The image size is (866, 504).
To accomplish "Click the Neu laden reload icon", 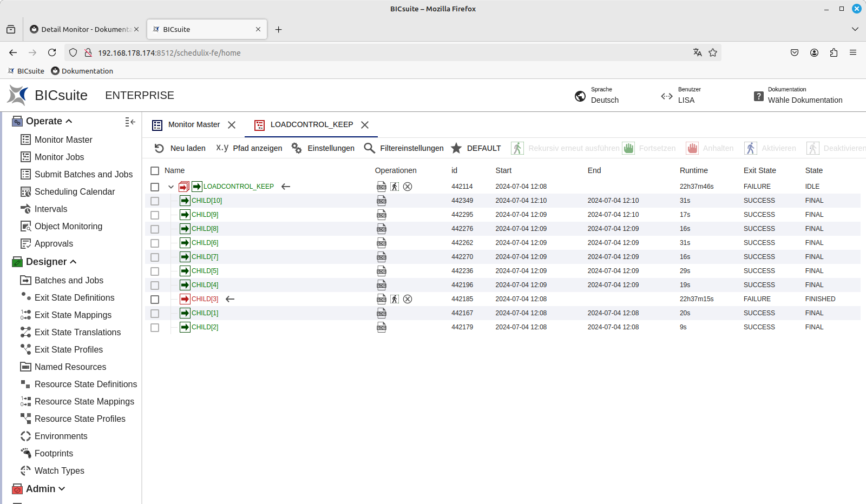I will [159, 148].
